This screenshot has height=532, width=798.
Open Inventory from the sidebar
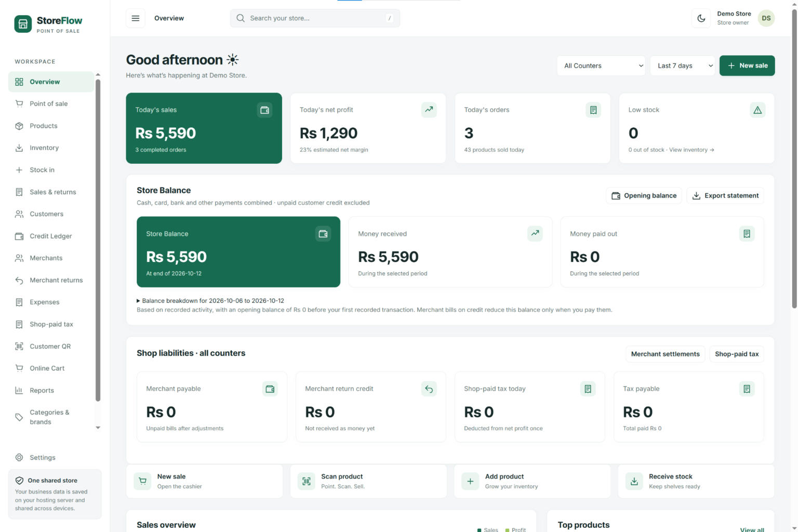(x=51, y=148)
